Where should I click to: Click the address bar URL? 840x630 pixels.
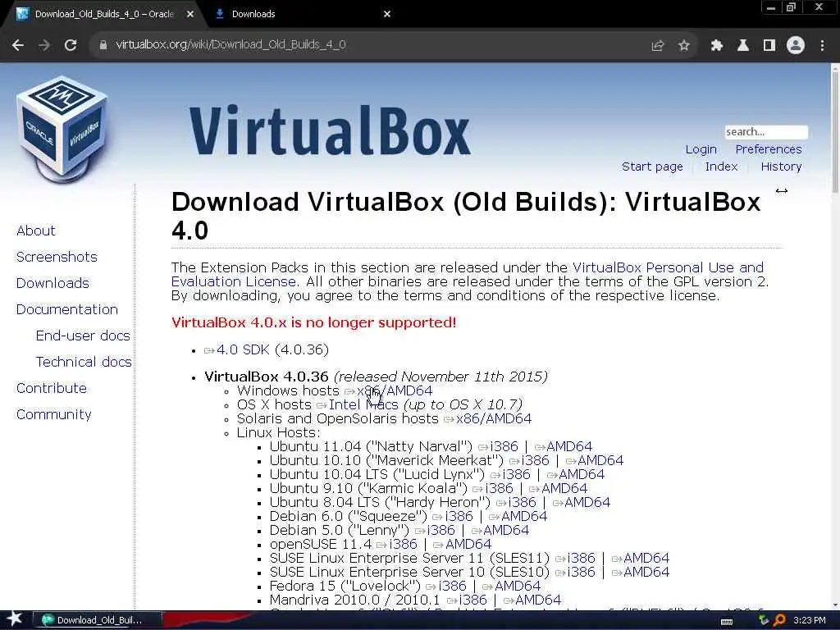(x=231, y=45)
